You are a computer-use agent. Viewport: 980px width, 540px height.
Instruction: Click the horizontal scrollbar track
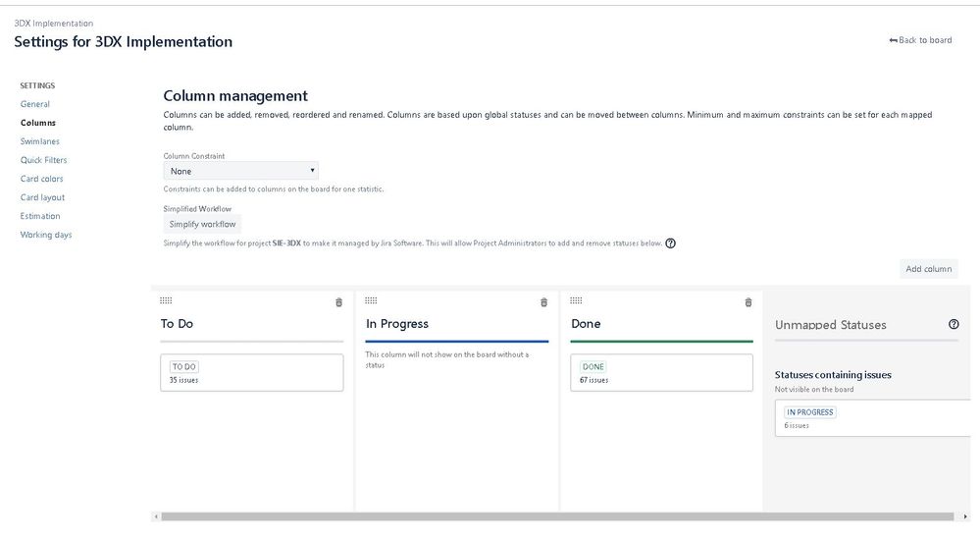click(557, 516)
